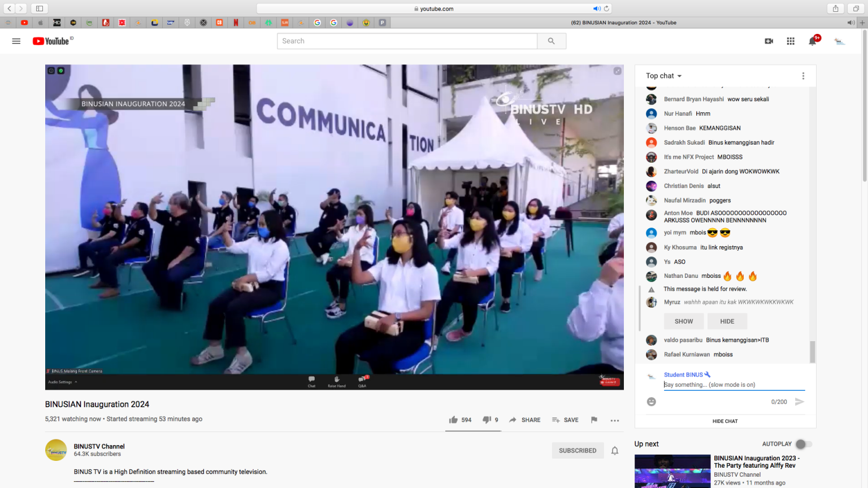
Task: Open the create video camera icon
Action: 769,41
